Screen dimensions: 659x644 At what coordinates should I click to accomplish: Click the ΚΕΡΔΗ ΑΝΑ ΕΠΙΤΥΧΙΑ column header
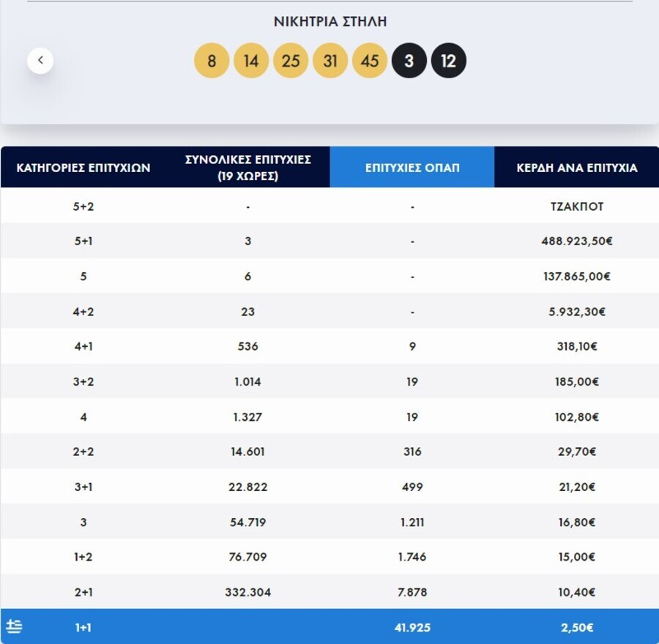577,167
